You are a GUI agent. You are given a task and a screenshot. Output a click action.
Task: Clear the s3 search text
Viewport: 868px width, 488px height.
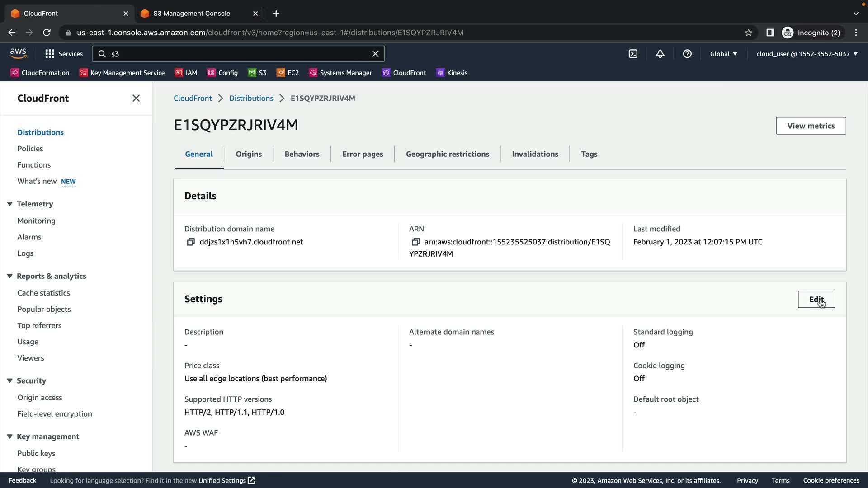pos(375,54)
